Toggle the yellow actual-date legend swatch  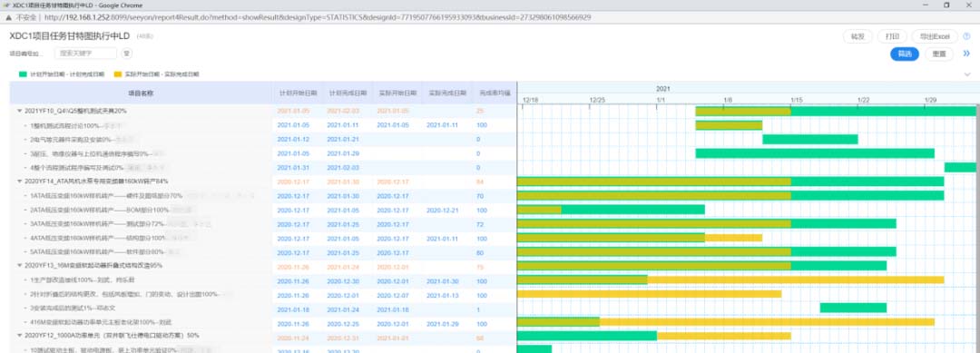coord(118,74)
